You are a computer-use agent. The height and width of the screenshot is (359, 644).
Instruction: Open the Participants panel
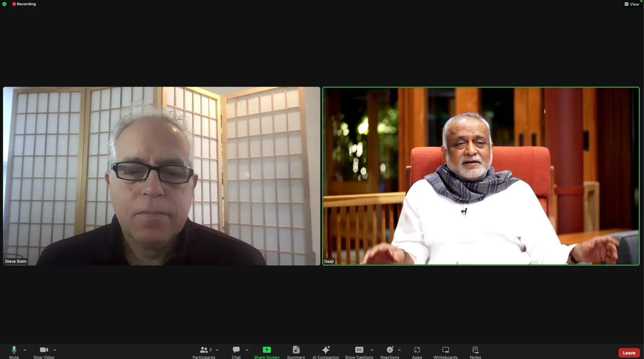(204, 352)
